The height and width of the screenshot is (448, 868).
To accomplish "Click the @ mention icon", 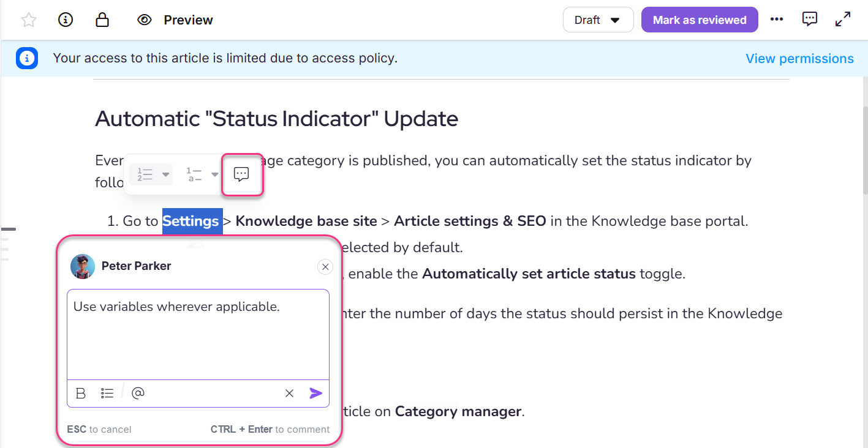I will click(138, 393).
